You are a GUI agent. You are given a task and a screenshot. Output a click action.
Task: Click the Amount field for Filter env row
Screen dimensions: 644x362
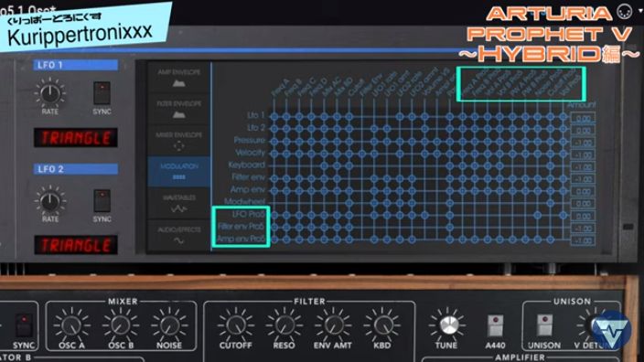583,180
